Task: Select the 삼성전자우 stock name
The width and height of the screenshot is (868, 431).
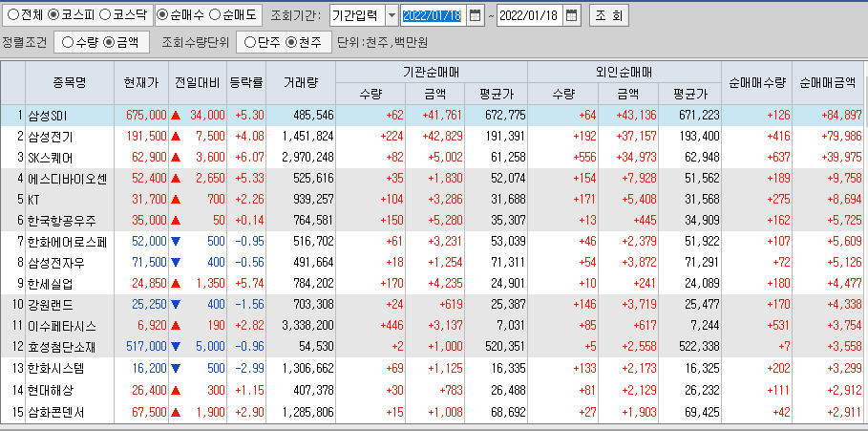Action: pos(56,263)
